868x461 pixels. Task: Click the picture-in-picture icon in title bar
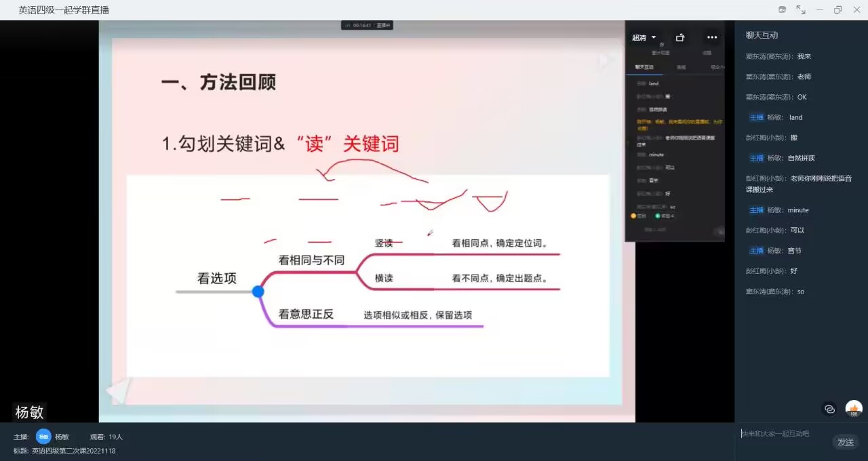tap(783, 9)
